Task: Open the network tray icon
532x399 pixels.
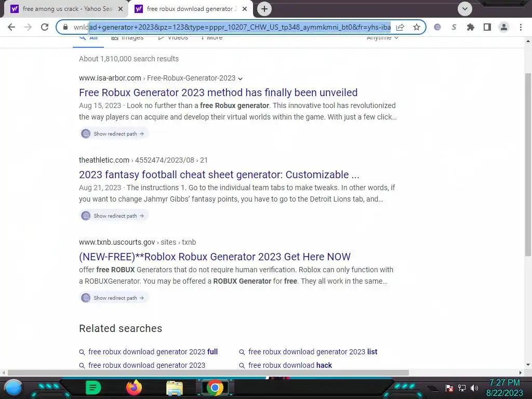Action: (462, 388)
